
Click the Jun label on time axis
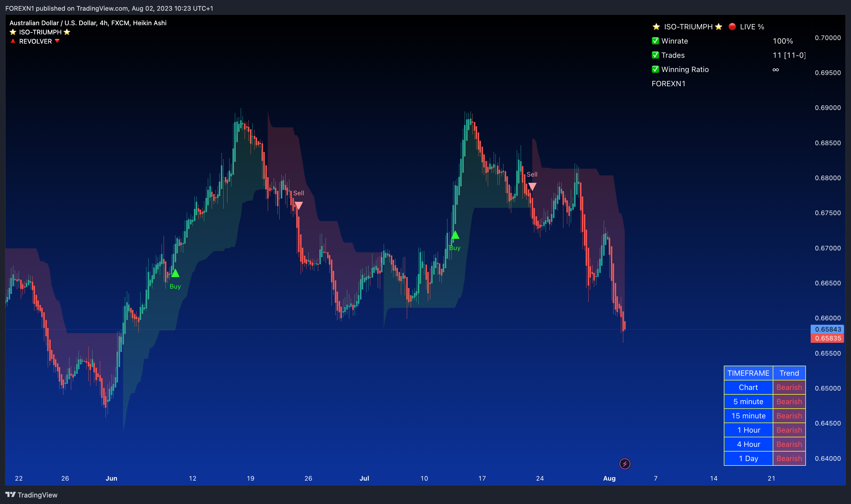pos(111,478)
